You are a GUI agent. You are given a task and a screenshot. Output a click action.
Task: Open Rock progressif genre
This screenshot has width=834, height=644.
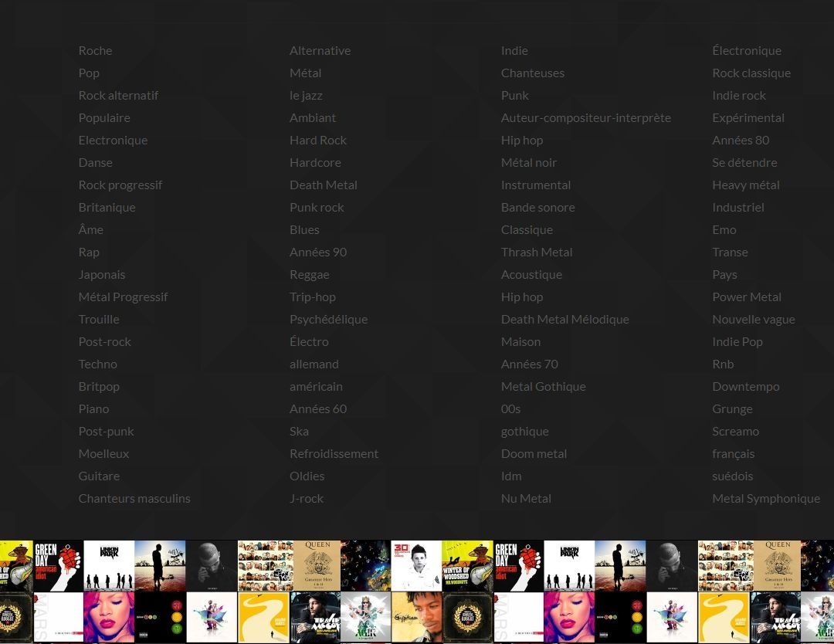(x=120, y=185)
